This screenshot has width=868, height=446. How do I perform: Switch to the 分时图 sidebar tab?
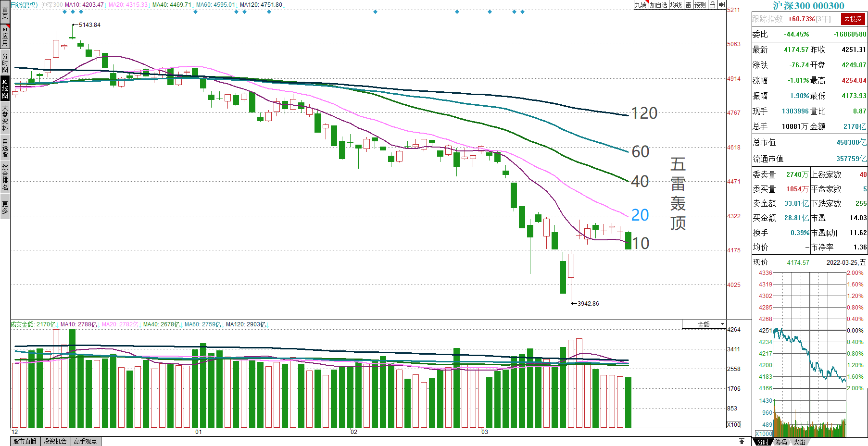(5, 62)
